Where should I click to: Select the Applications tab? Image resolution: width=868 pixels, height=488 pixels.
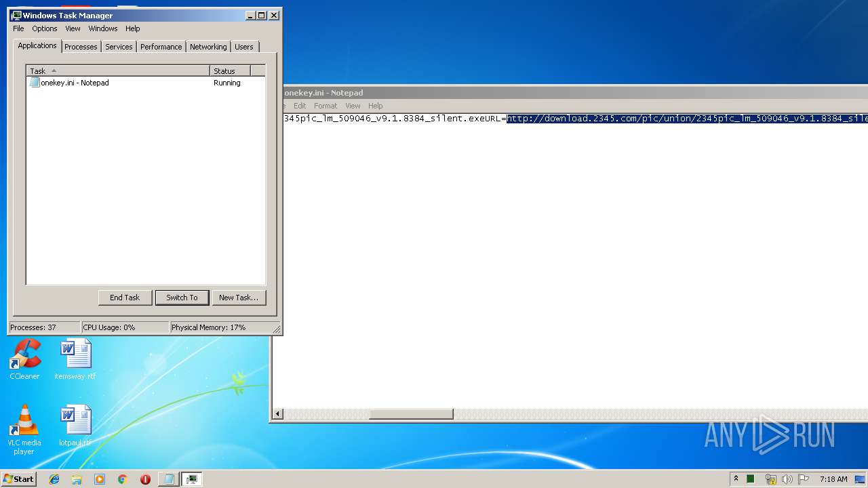(x=37, y=45)
